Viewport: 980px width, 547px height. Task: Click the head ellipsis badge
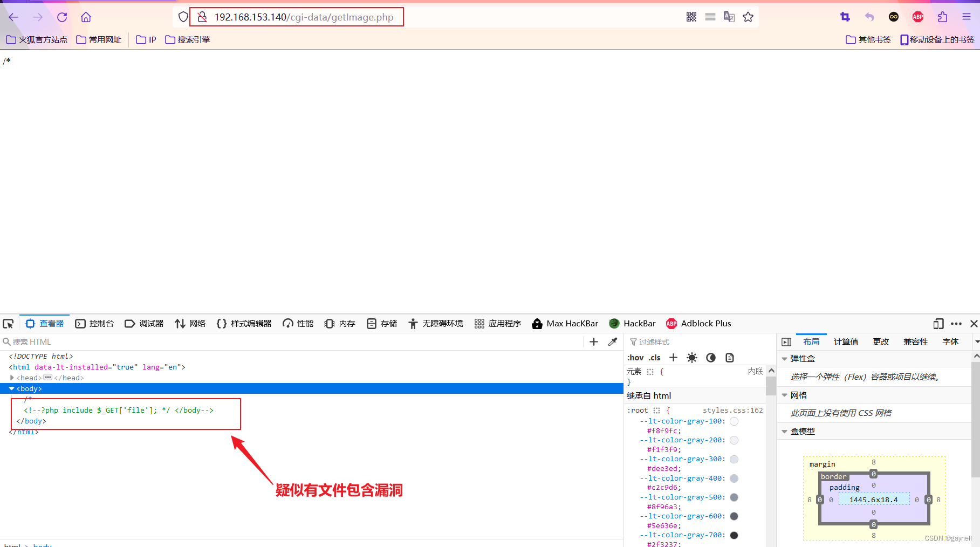48,378
